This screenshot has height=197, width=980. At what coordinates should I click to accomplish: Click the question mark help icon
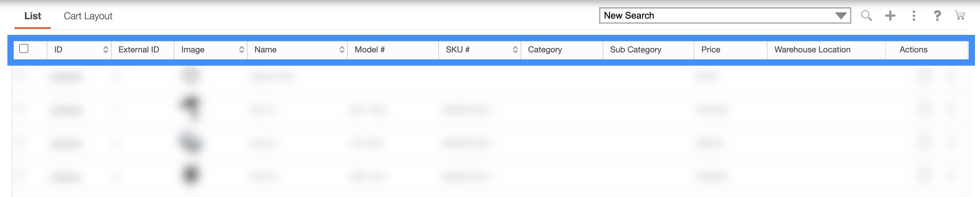tap(937, 15)
